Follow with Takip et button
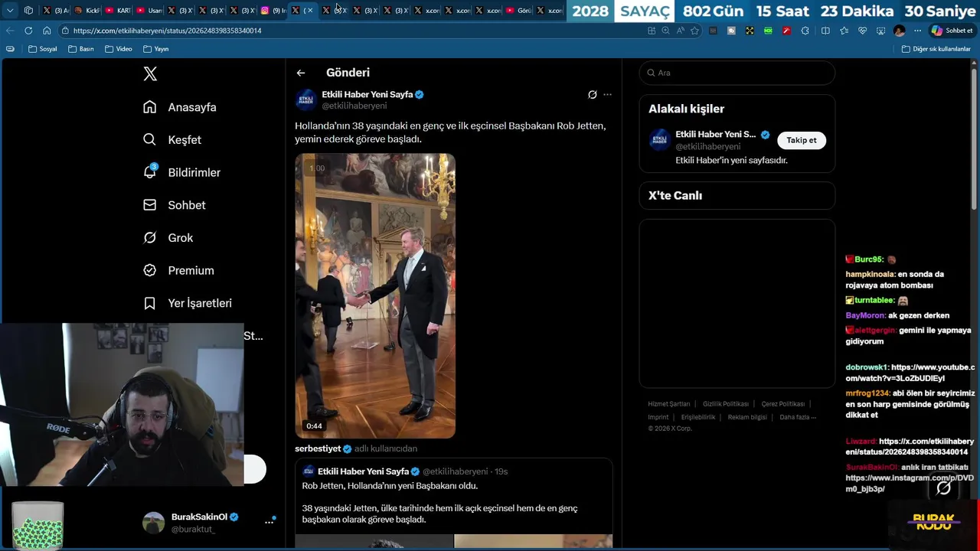980x551 pixels. click(802, 140)
